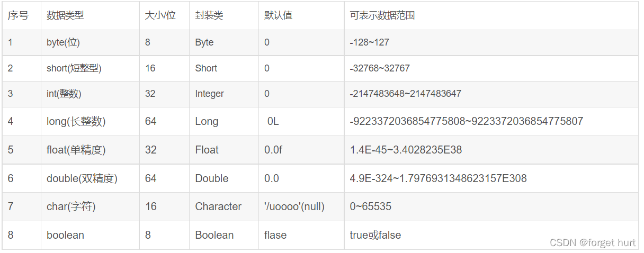644x253 pixels.
Task: Click the boolean data type cell
Action: click(x=90, y=235)
